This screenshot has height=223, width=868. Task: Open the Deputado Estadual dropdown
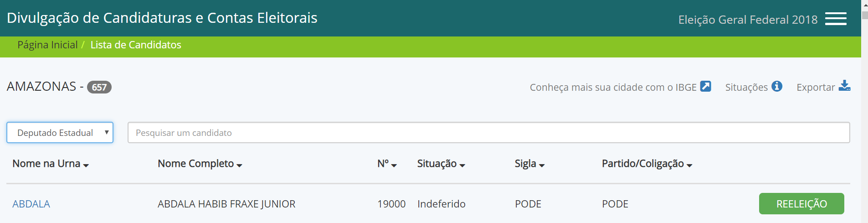60,132
